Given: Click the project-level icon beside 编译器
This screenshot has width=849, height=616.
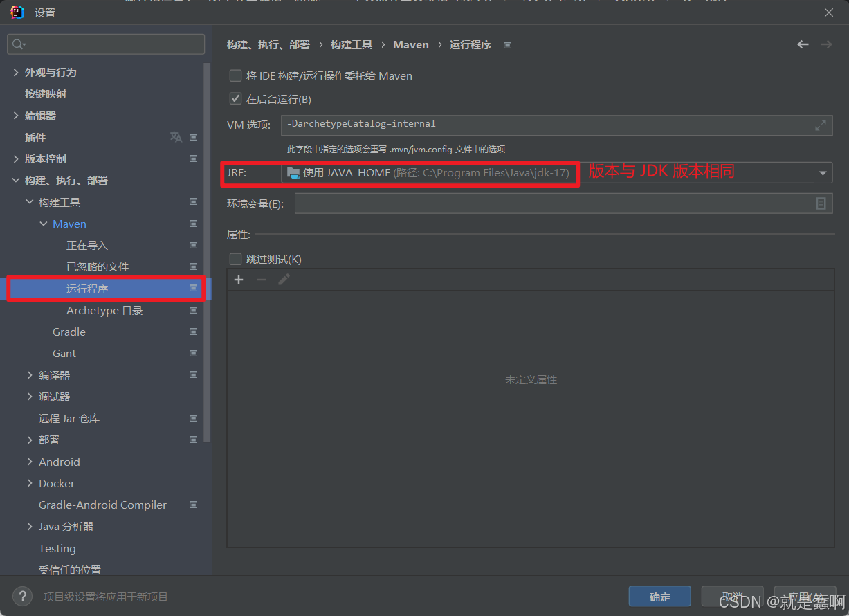Looking at the screenshot, I should coord(194,375).
